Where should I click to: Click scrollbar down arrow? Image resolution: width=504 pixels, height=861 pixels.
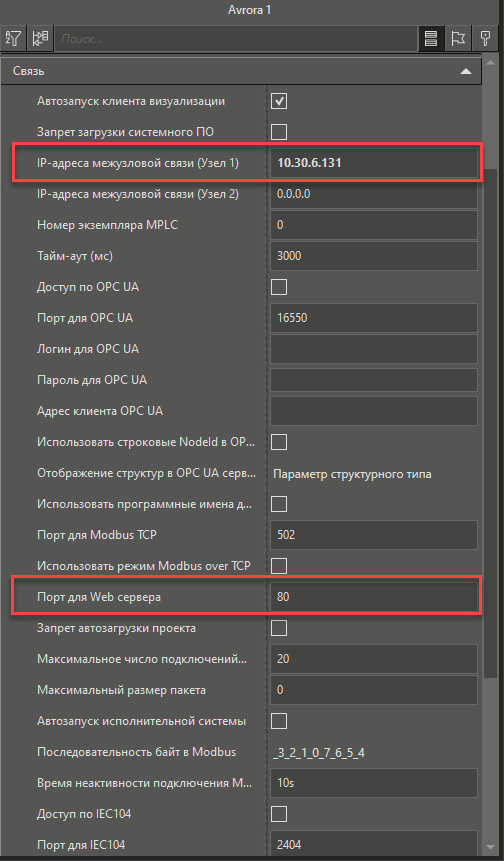point(490,847)
